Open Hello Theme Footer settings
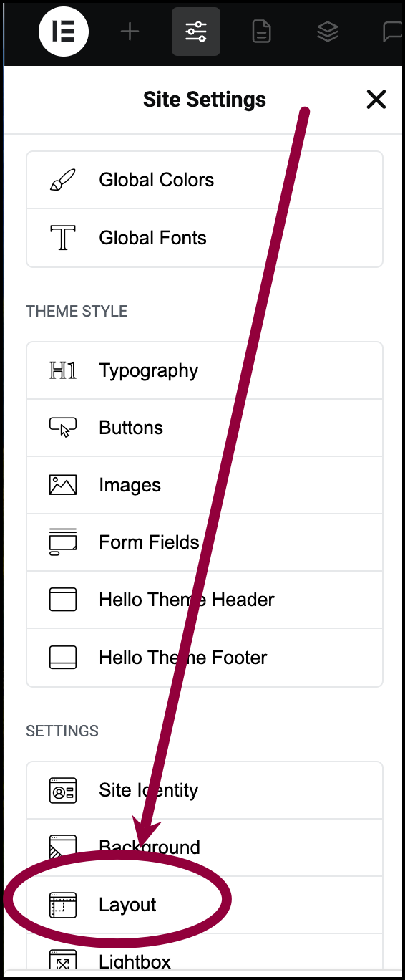This screenshot has width=405, height=980. (x=205, y=658)
